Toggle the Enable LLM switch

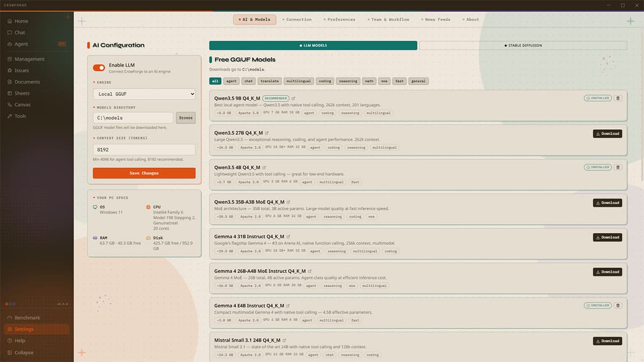point(99,68)
